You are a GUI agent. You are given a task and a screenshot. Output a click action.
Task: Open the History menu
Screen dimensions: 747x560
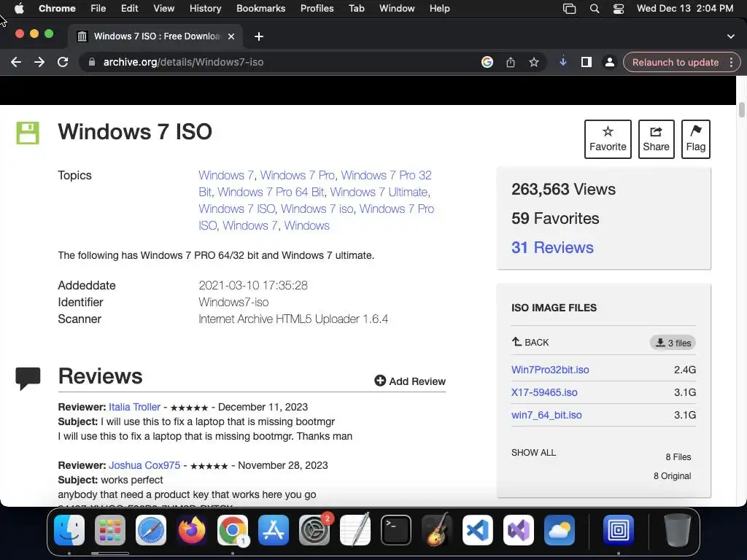coord(205,8)
